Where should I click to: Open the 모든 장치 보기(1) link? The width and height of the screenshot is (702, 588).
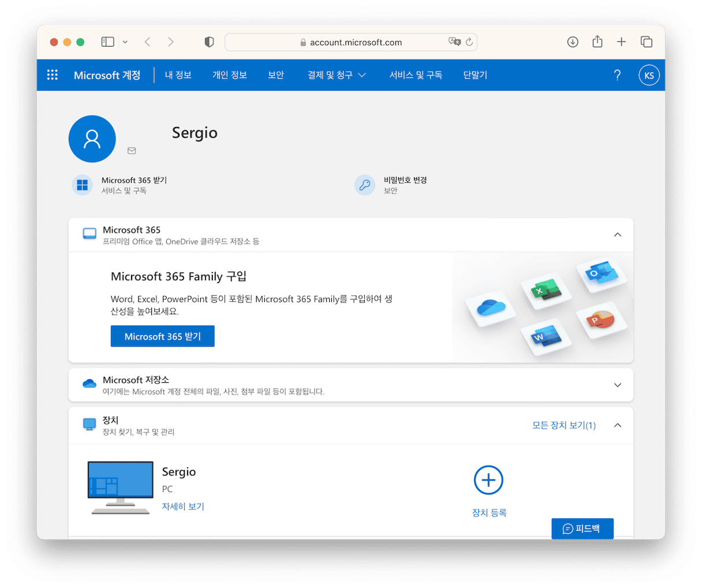pos(563,426)
